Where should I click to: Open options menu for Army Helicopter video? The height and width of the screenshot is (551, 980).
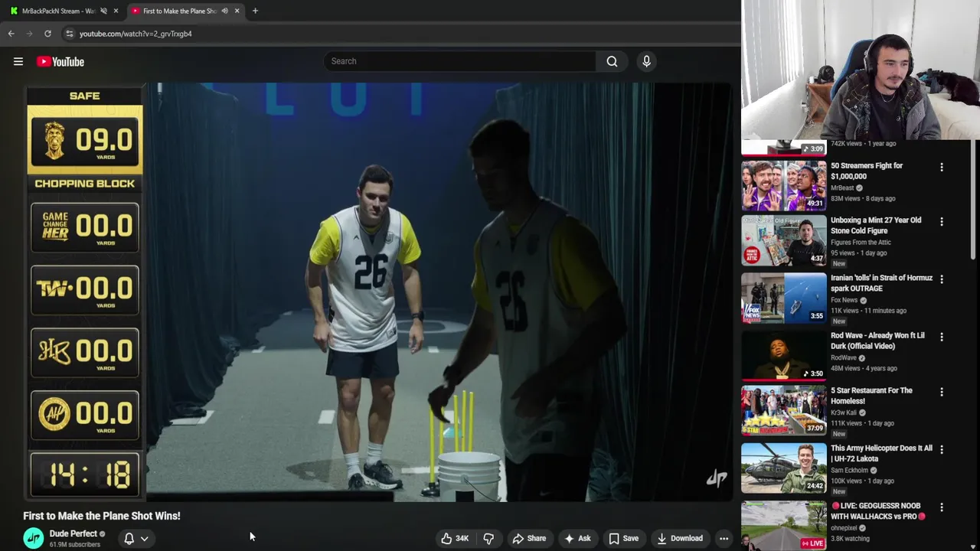coord(942,450)
